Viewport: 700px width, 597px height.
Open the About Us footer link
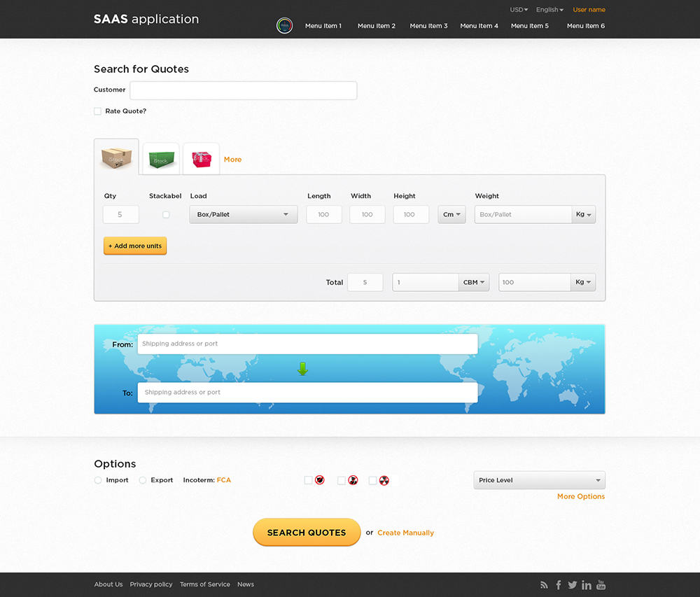(x=108, y=584)
